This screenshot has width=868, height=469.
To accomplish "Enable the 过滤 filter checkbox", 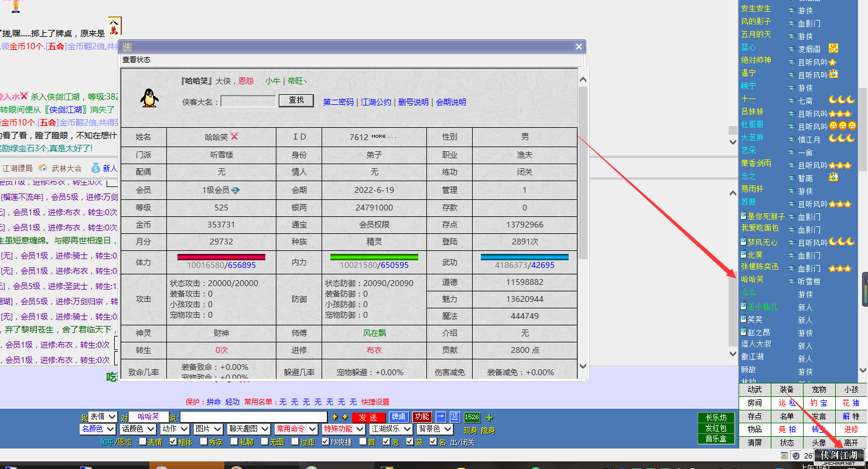I will 295,442.
